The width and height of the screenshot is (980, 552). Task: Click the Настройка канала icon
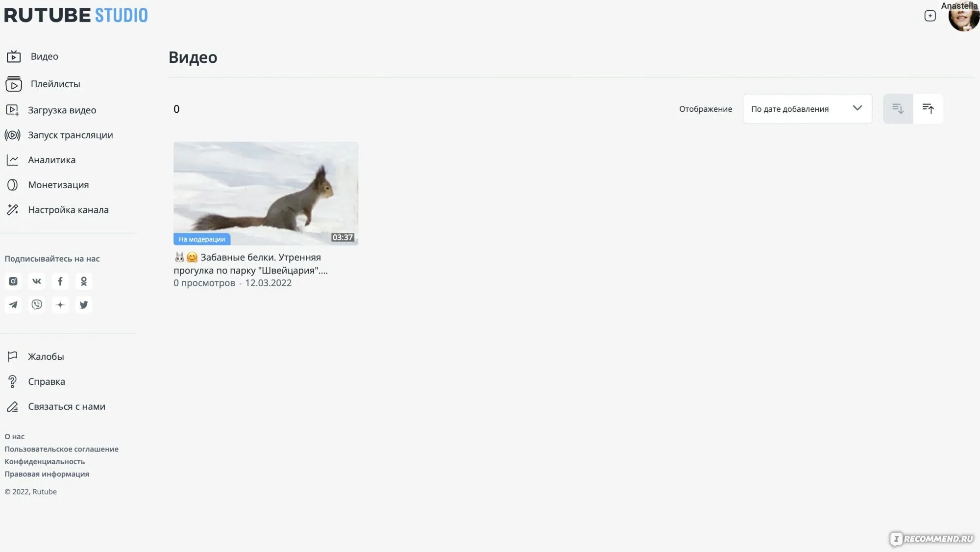click(x=12, y=209)
